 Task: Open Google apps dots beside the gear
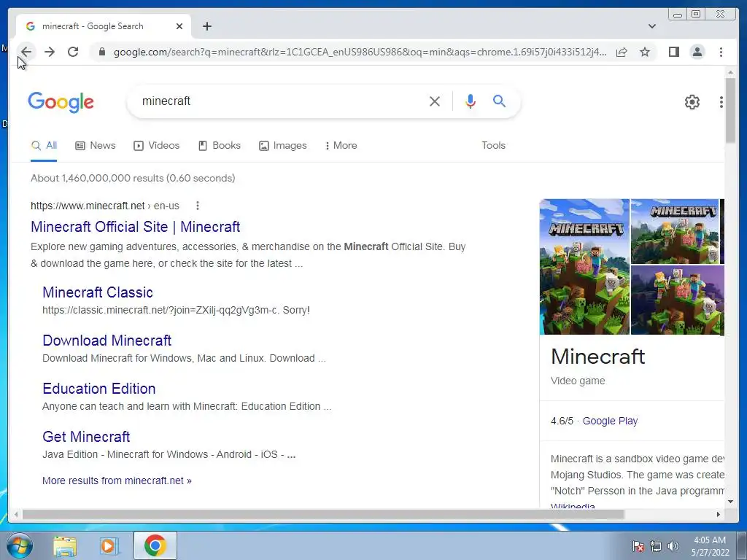(x=721, y=101)
